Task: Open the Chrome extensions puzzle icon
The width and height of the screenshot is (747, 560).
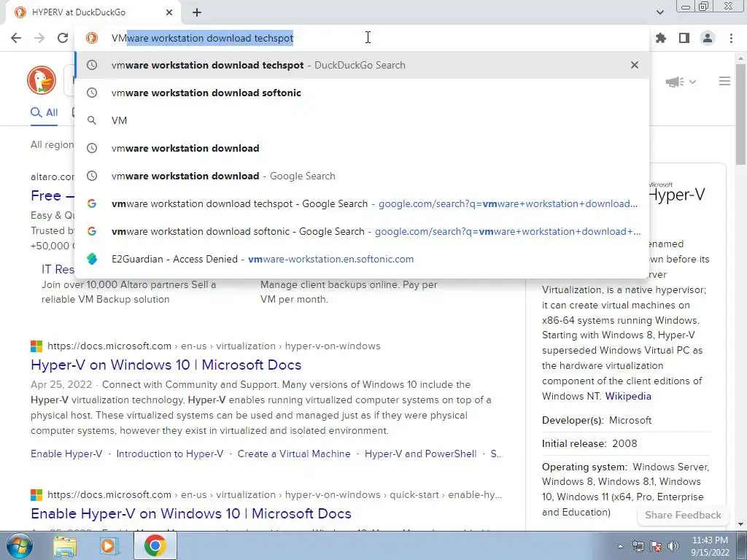Action: point(661,38)
